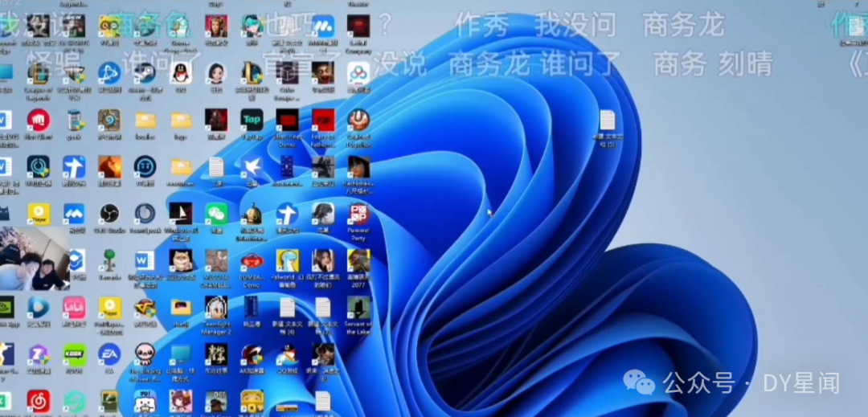Launch the black calligraphy character game icon
This screenshot has width=868, height=417.
pyautogui.click(x=216, y=354)
